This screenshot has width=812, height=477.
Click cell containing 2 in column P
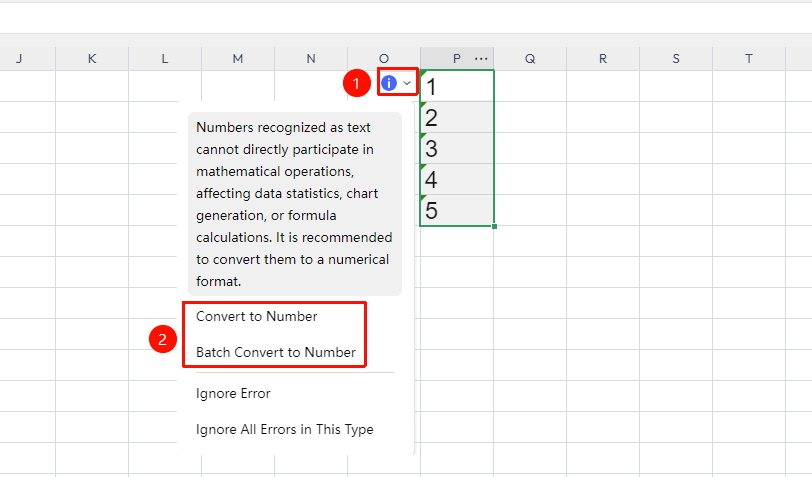(x=457, y=117)
